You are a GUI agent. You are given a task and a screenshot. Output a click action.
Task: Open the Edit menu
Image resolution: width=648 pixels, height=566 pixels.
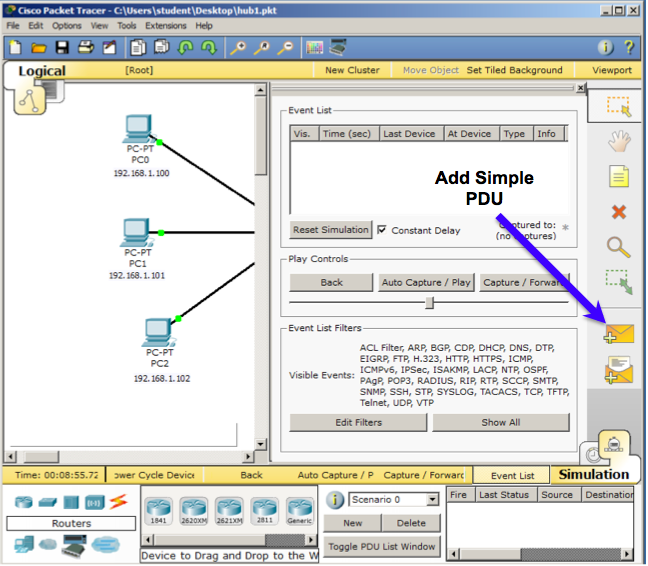click(x=36, y=26)
